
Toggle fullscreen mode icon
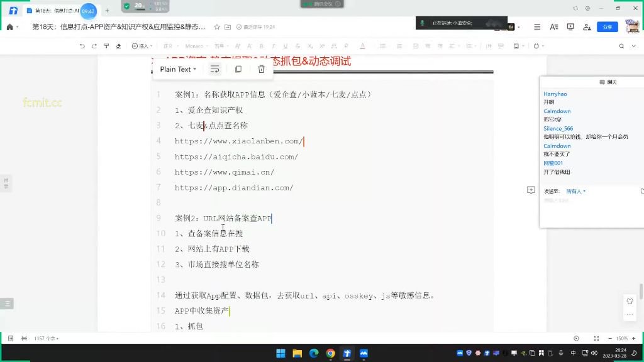point(596,338)
